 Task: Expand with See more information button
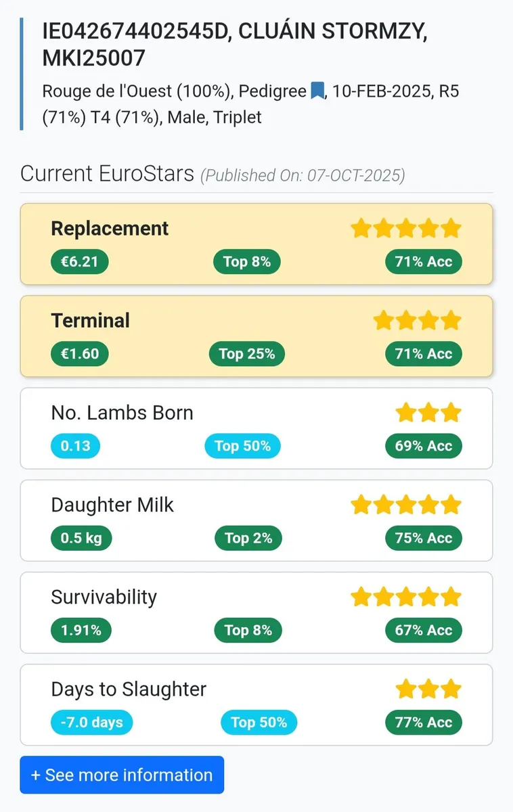click(122, 775)
